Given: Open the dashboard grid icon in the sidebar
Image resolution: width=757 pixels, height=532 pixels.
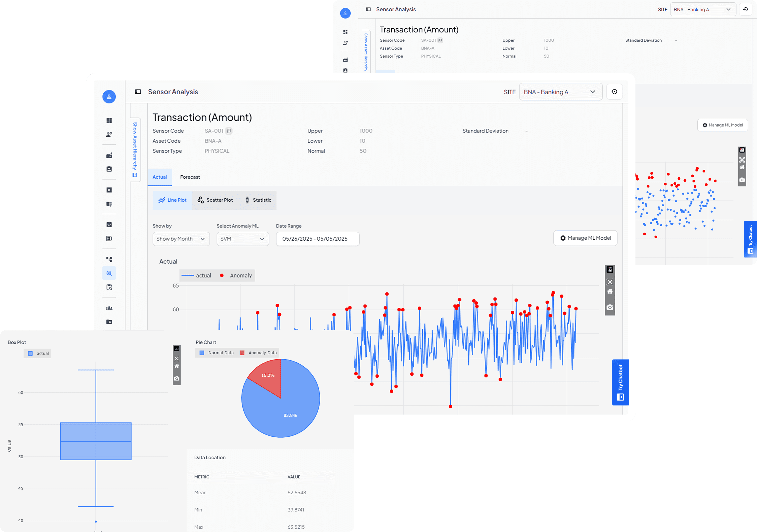Looking at the screenshot, I should point(109,120).
